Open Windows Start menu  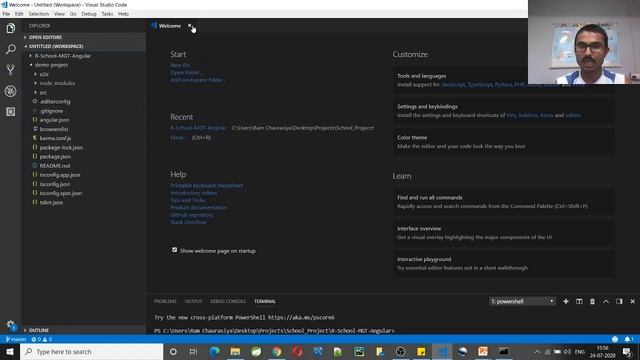tap(10, 351)
